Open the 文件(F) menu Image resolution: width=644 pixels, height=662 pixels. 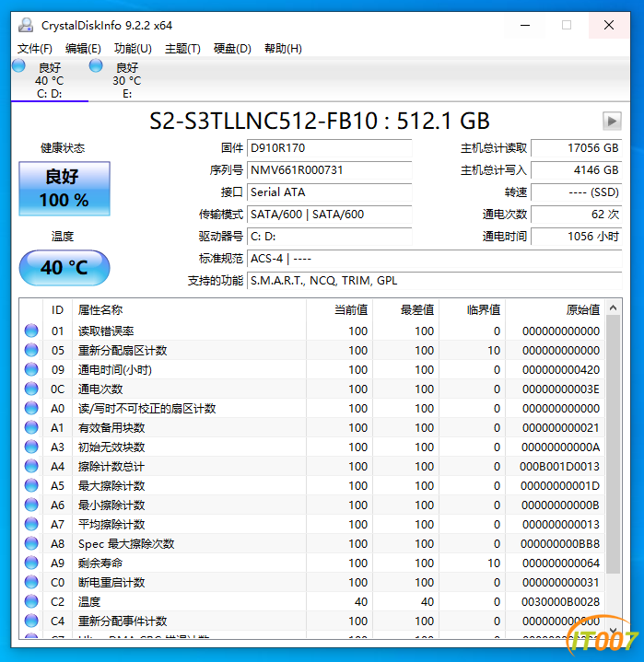[35, 49]
